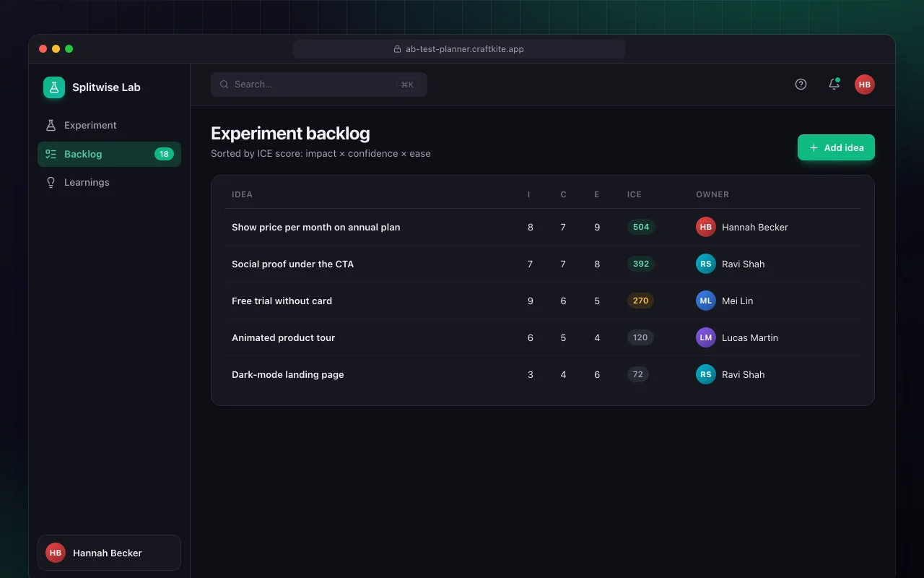Open idea 'Animated product tour'
Image resolution: width=924 pixels, height=578 pixels.
tap(284, 337)
